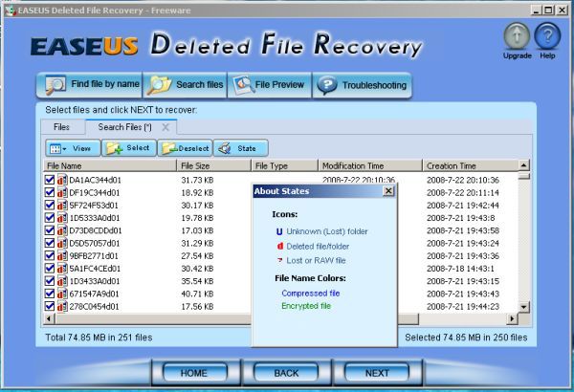Click Total 74.85 MB in 251 files

click(99, 338)
